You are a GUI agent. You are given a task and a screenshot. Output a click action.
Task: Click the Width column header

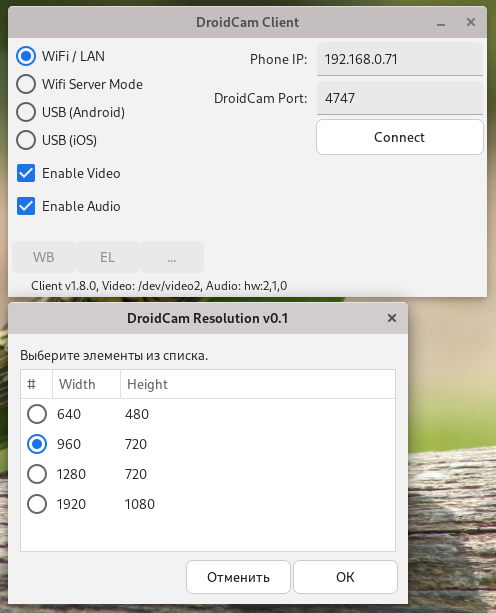[x=86, y=384]
